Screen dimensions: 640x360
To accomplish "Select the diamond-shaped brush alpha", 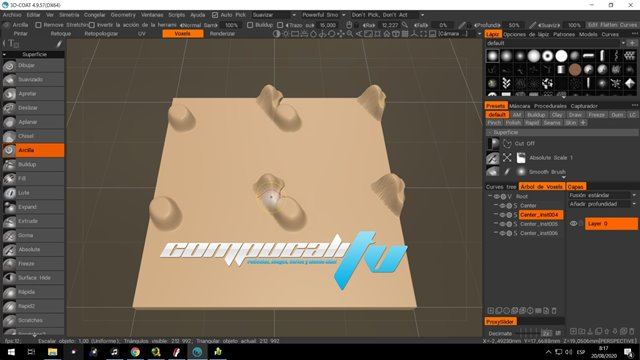I will tap(630, 83).
